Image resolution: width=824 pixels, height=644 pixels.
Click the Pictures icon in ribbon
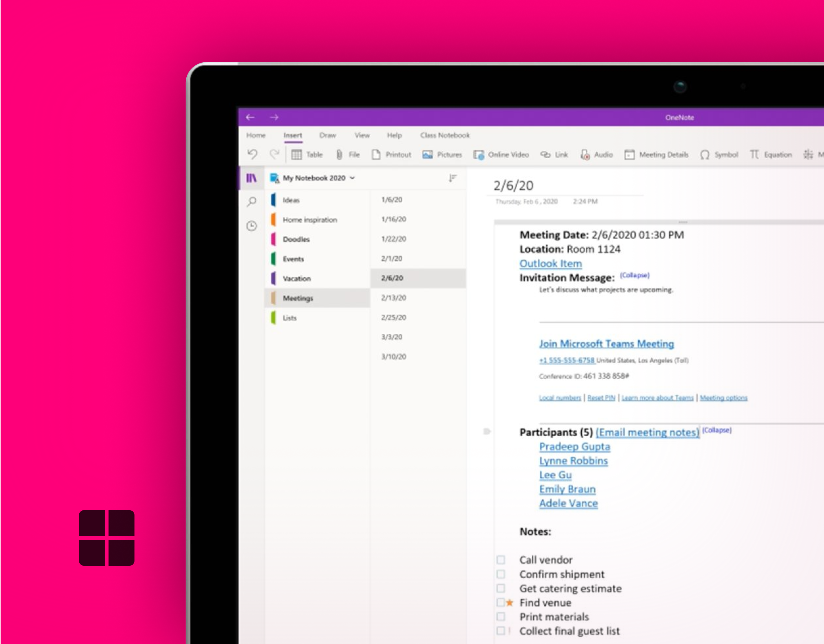(428, 155)
